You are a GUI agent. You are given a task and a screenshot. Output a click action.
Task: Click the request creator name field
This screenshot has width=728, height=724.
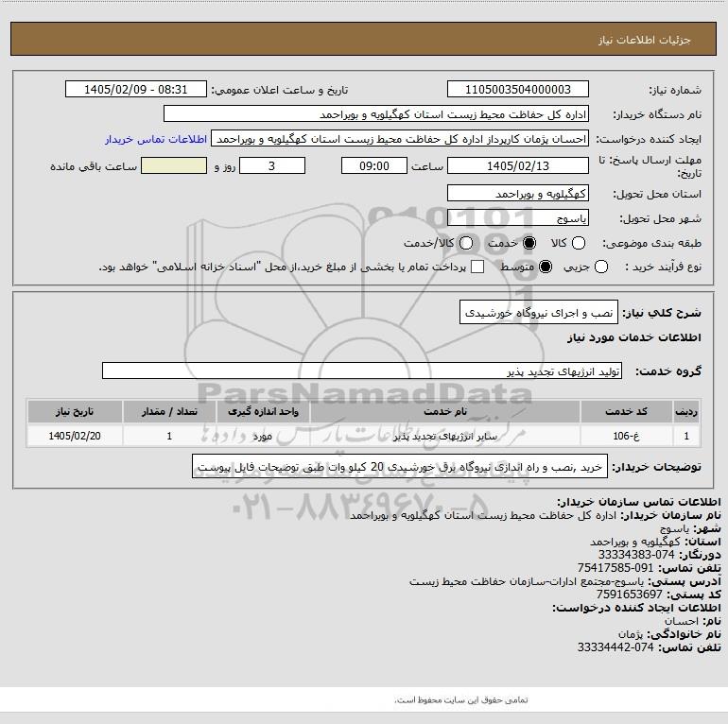[400, 139]
